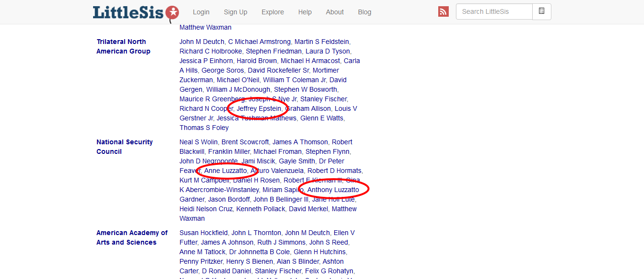Open Michael H Armacost link
The image size is (644, 279).
click(310, 61)
